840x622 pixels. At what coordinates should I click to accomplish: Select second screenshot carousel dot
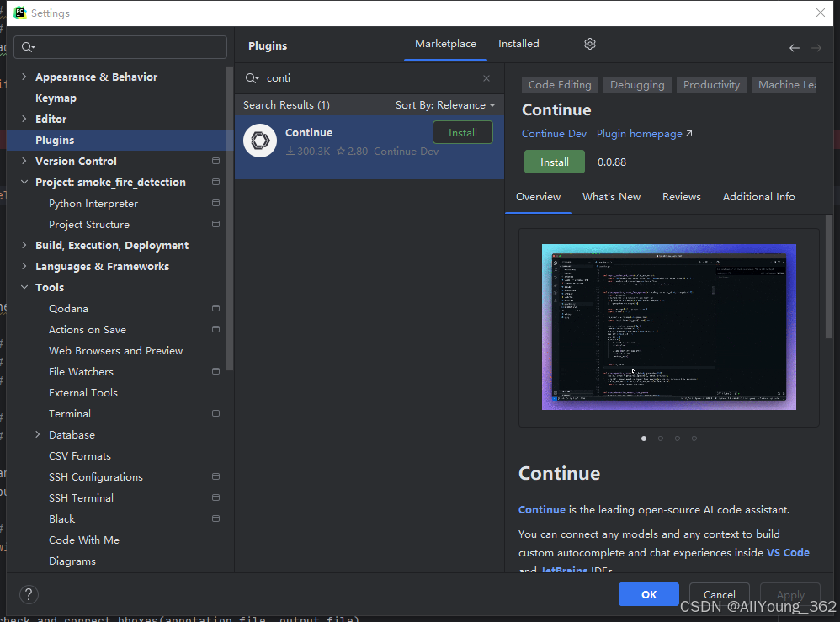click(661, 439)
